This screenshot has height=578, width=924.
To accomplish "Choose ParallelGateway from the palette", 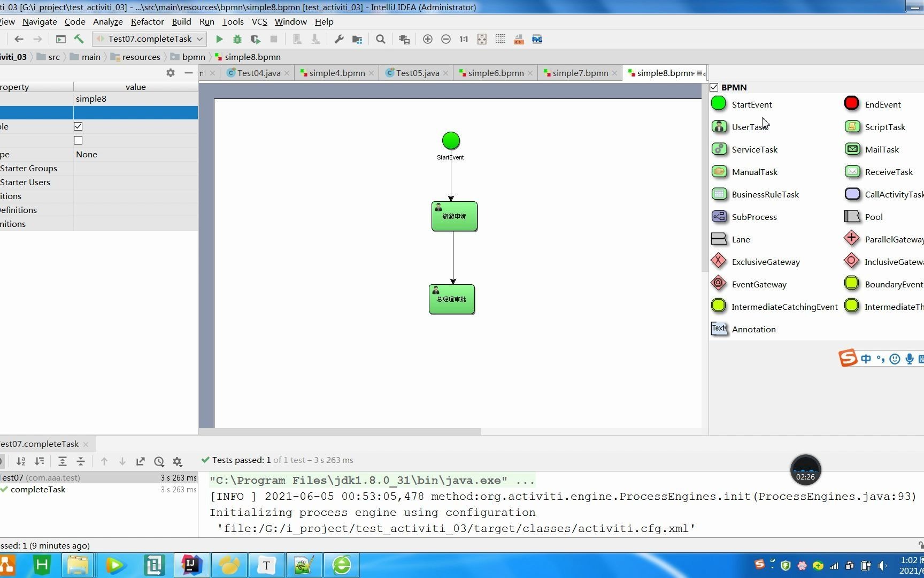I will (x=884, y=239).
